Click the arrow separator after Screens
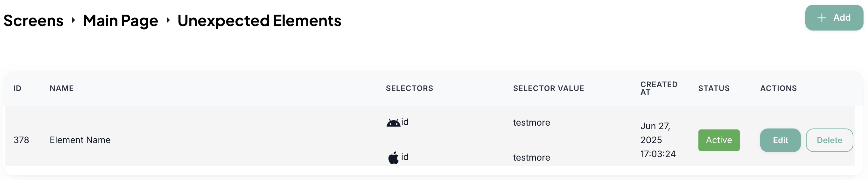The image size is (868, 180). [x=73, y=21]
